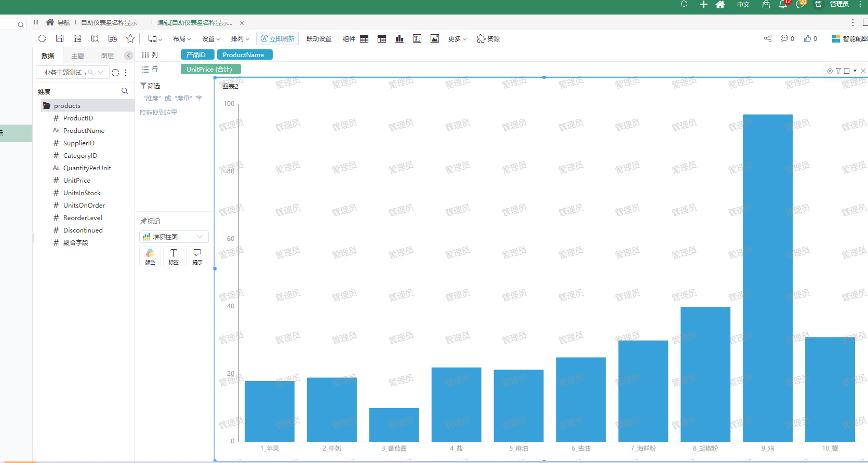
Task: Select the ProductID field
Action: [78, 118]
